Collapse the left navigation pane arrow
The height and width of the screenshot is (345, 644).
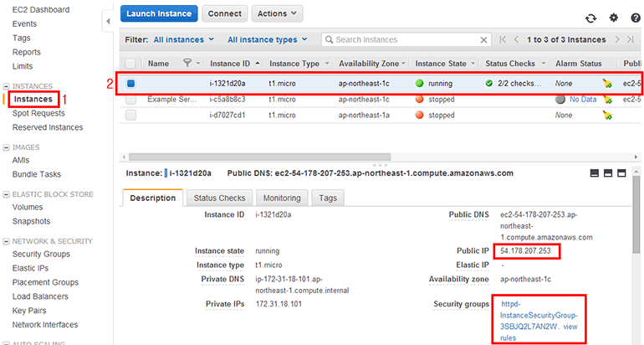coord(106,20)
